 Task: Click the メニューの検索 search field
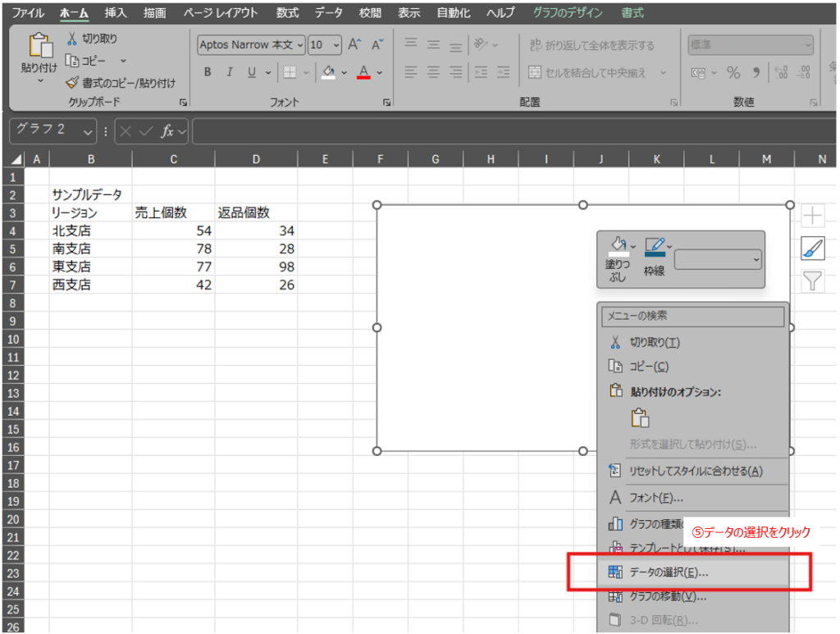(x=693, y=315)
